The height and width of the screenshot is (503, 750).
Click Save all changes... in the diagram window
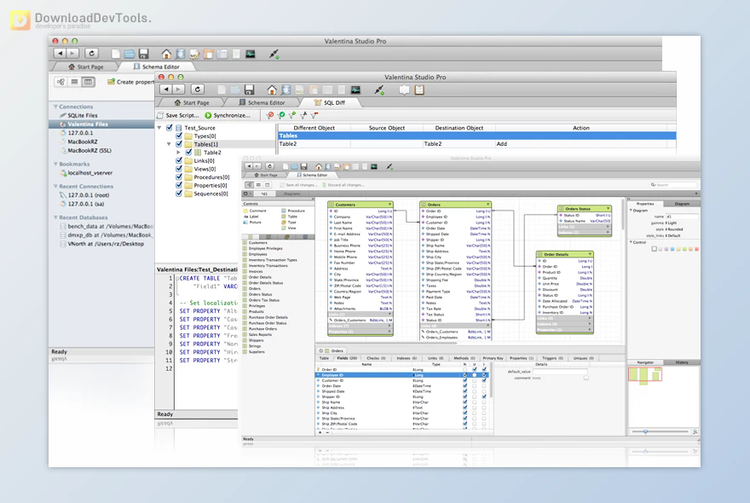click(298, 185)
